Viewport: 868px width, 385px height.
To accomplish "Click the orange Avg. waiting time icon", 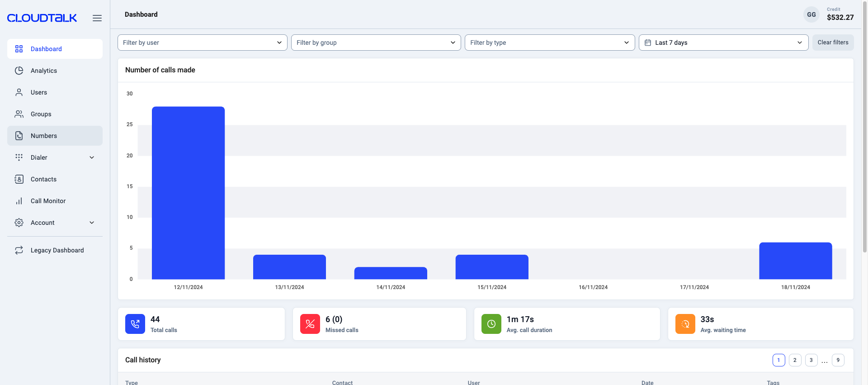I will [x=685, y=324].
